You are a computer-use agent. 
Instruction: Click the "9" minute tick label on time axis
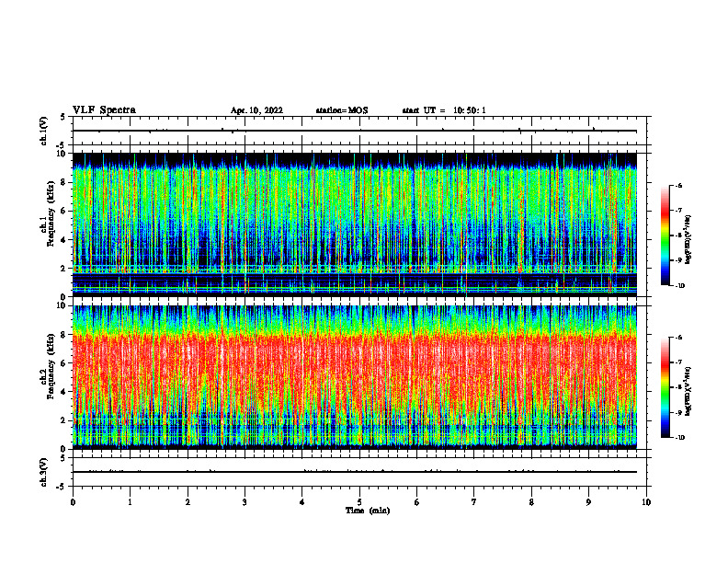(x=588, y=502)
